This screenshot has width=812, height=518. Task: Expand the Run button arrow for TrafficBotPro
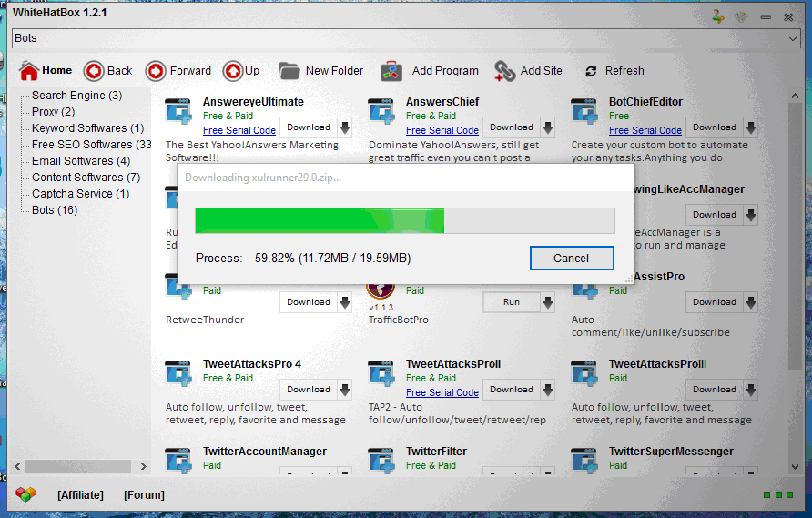pos(547,302)
